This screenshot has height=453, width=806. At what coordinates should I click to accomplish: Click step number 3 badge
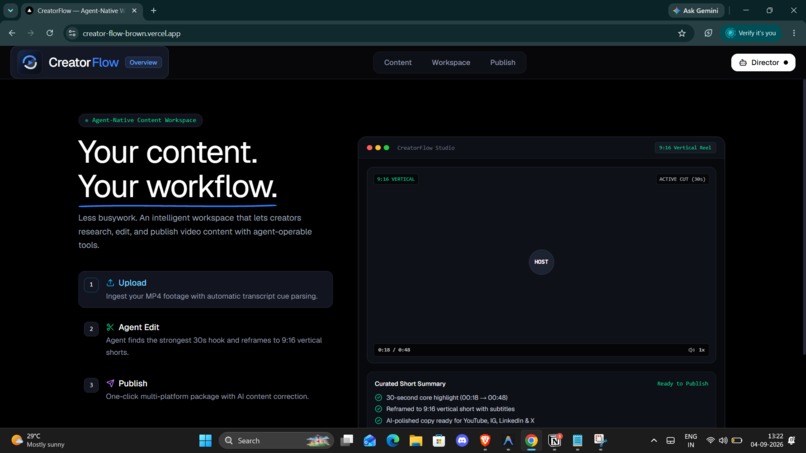coord(91,385)
